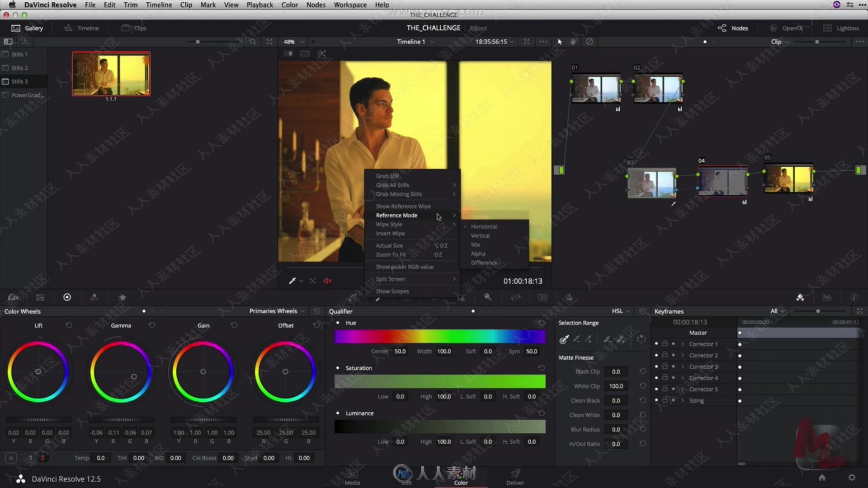868x488 pixels.
Task: Select the hand pan tool above viewer
Action: (573, 42)
